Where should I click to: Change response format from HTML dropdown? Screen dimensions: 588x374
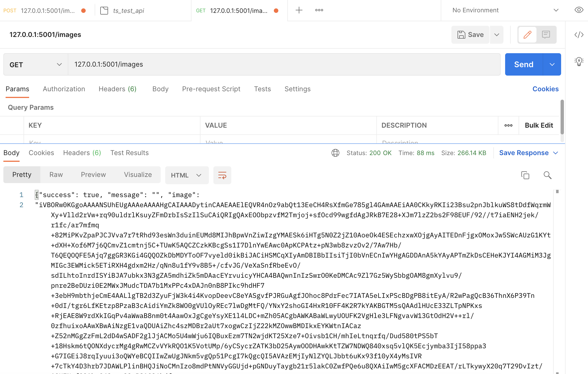click(x=186, y=175)
